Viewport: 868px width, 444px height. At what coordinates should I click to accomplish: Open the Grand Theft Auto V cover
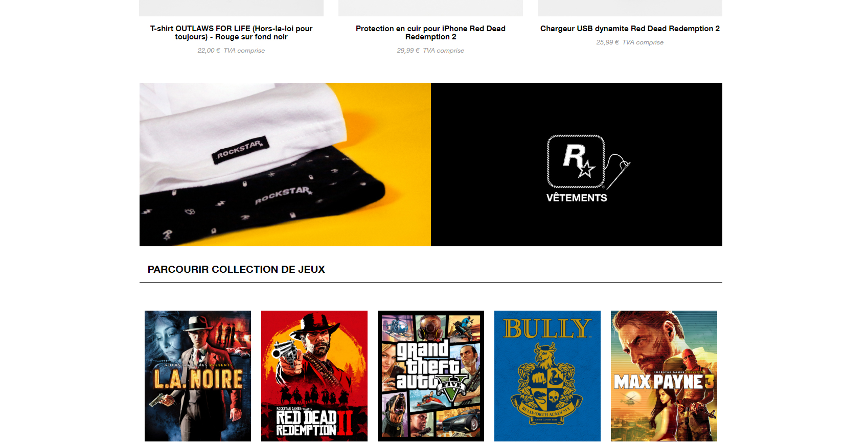(431, 376)
